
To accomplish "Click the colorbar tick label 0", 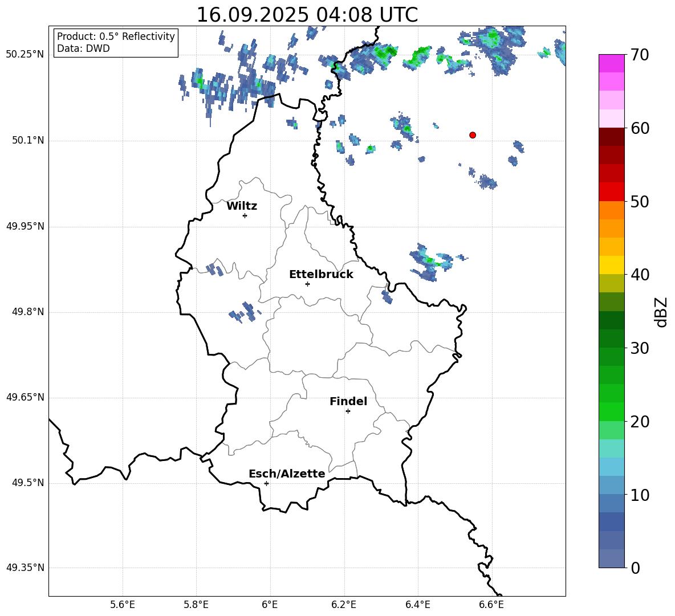I will pyautogui.click(x=635, y=568).
